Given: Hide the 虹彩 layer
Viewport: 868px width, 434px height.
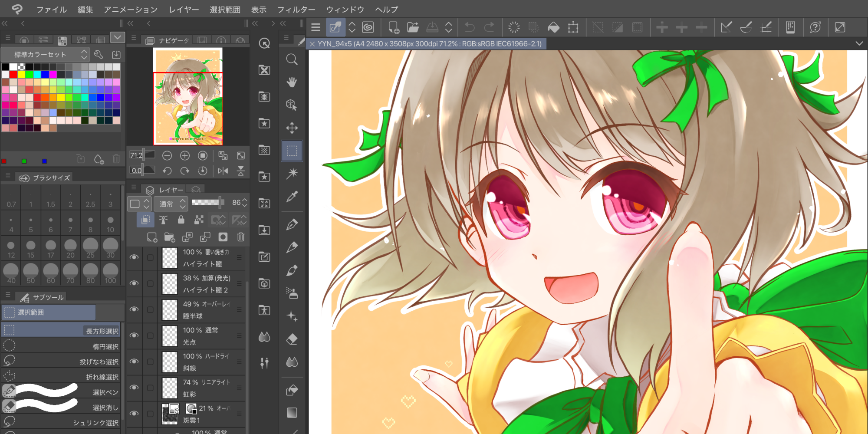Looking at the screenshot, I should point(134,388).
